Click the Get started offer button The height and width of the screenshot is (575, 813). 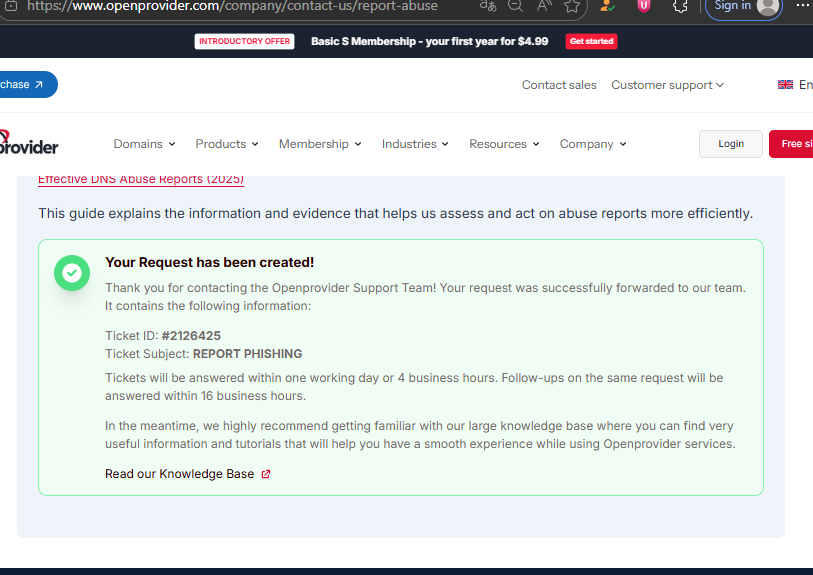(591, 41)
